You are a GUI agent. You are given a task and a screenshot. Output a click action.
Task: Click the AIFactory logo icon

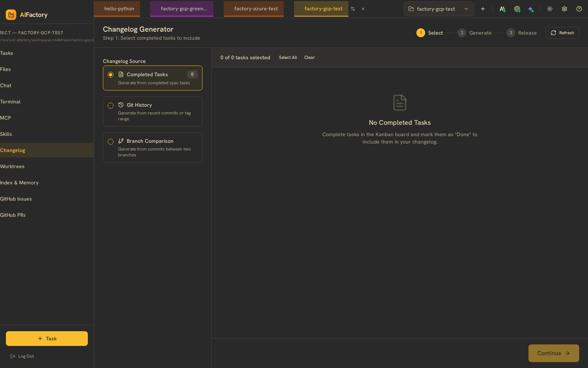click(11, 15)
